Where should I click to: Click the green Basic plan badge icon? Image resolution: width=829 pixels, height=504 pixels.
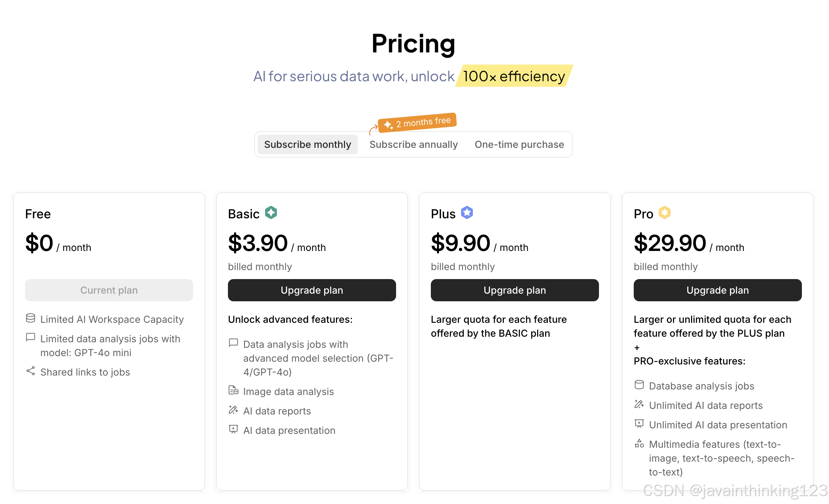click(x=271, y=213)
